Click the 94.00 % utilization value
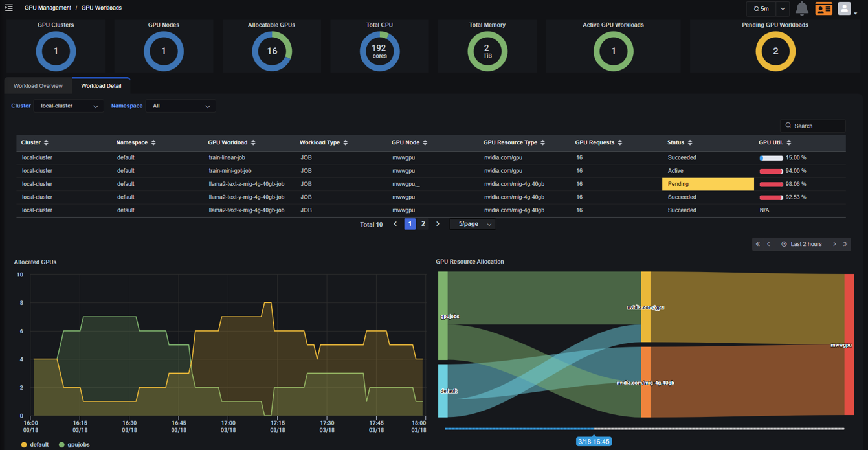 tap(796, 171)
